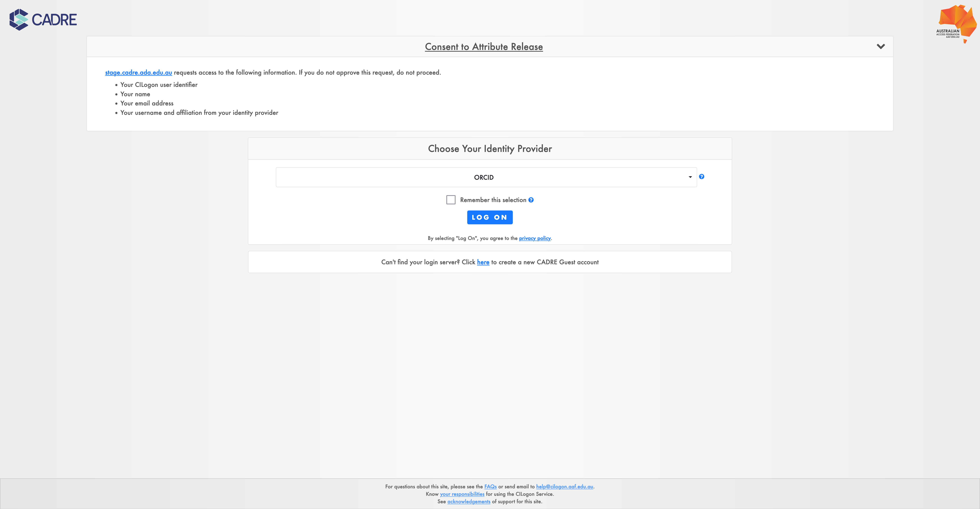The width and height of the screenshot is (980, 509).
Task: Toggle the Remember this selection checkbox
Action: [x=451, y=200]
